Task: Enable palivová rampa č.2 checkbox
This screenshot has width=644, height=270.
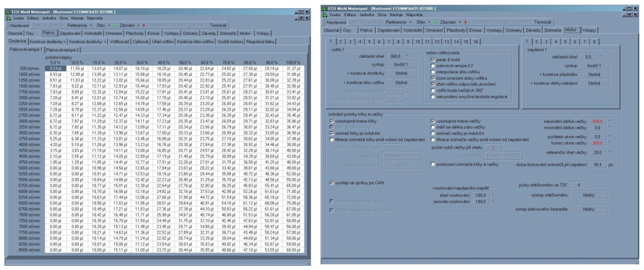Action: (432, 65)
